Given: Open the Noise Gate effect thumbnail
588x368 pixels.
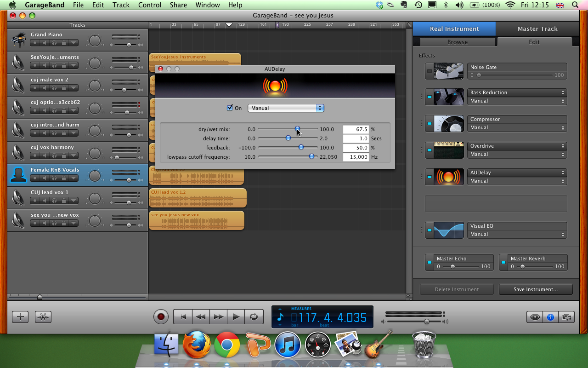Looking at the screenshot, I should point(449,71).
